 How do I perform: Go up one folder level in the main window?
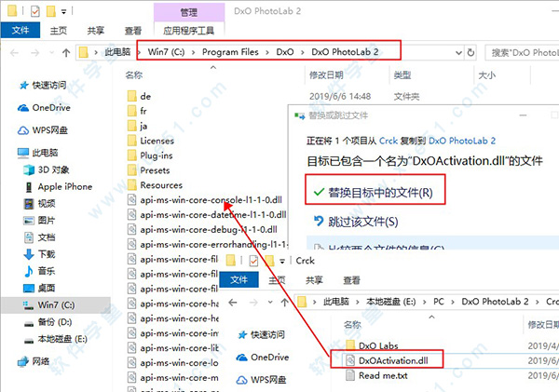pos(66,53)
